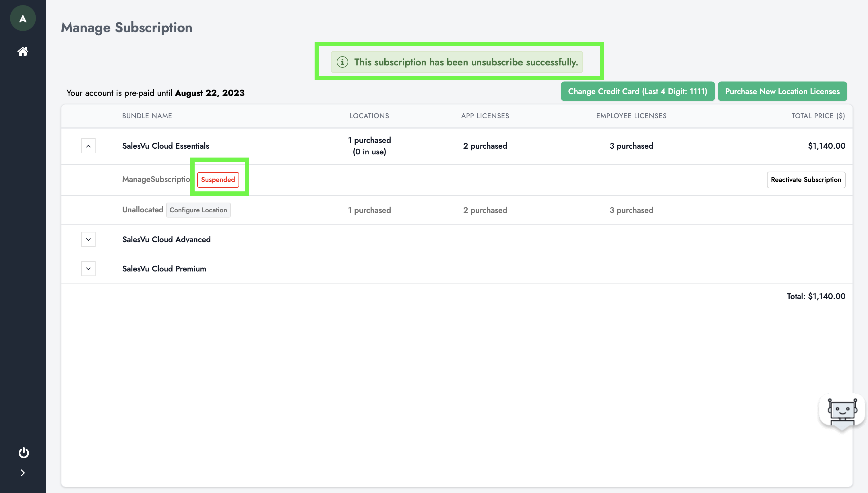Screen dimensions: 868x493
Task: Click Purchase New Location Licenses
Action: tap(782, 92)
